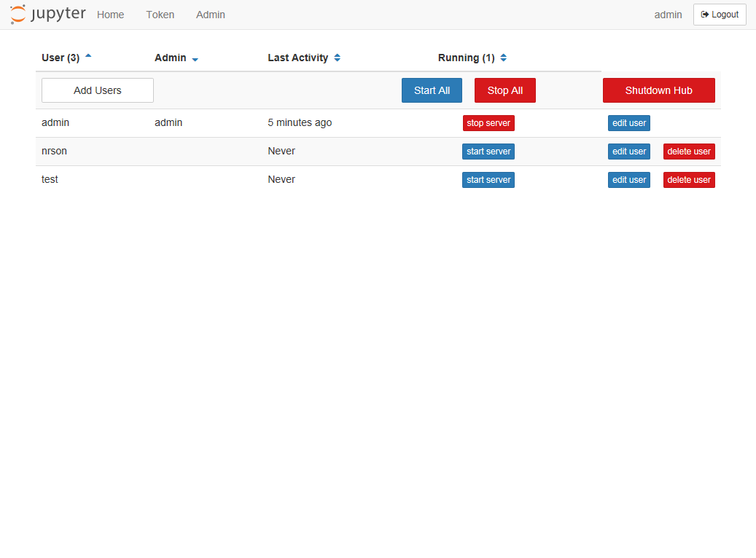Open the Token page
The height and width of the screenshot is (558, 756).
[x=160, y=15]
